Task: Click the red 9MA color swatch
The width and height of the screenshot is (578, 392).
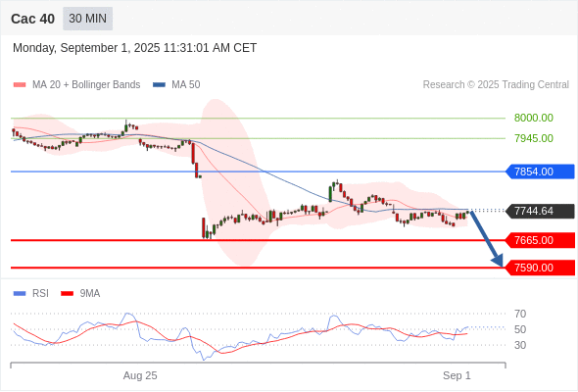Action: point(67,294)
